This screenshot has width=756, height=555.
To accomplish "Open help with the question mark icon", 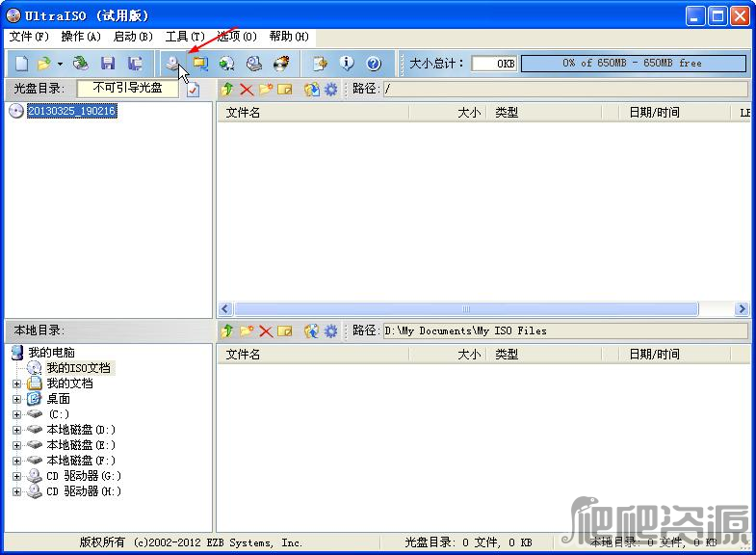I will click(374, 64).
